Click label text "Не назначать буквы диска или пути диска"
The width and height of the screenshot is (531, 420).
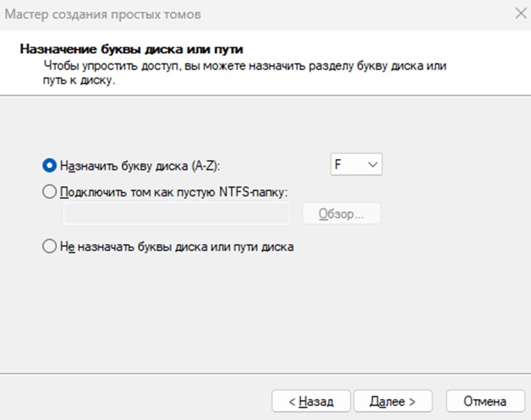click(177, 246)
